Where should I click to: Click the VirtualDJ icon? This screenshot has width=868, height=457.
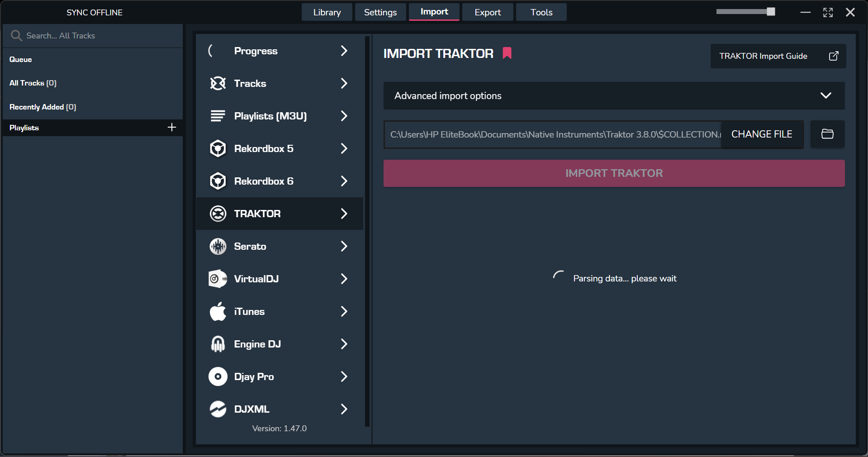218,279
